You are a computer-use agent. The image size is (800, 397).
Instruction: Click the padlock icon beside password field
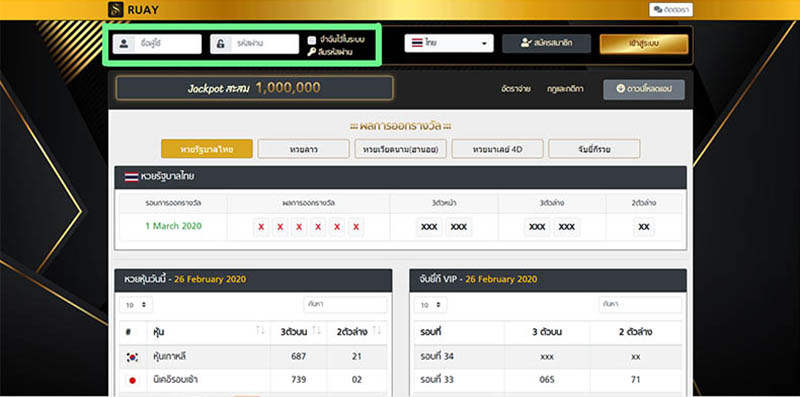[x=220, y=44]
